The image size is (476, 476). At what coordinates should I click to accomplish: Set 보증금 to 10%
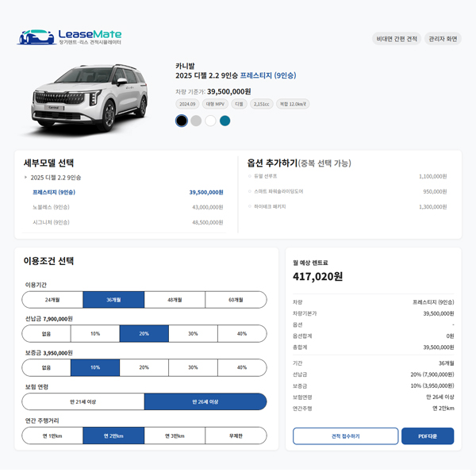pyautogui.click(x=95, y=367)
